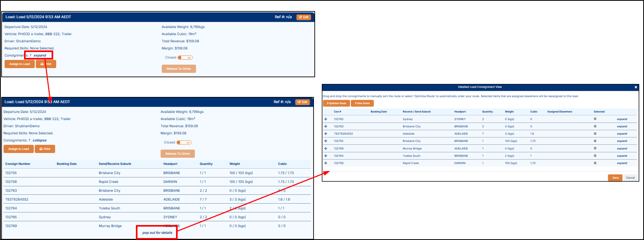Open the 'pop out for details' link

click(x=157, y=233)
